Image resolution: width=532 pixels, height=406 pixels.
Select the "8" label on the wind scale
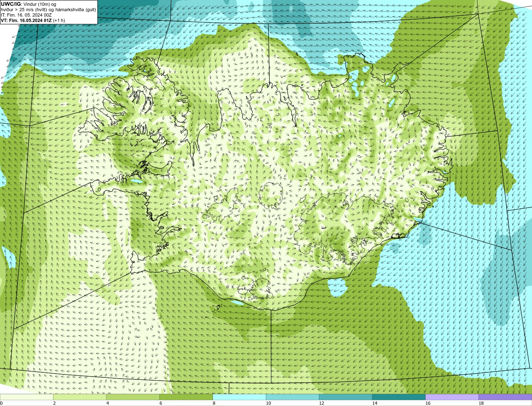[214, 403]
